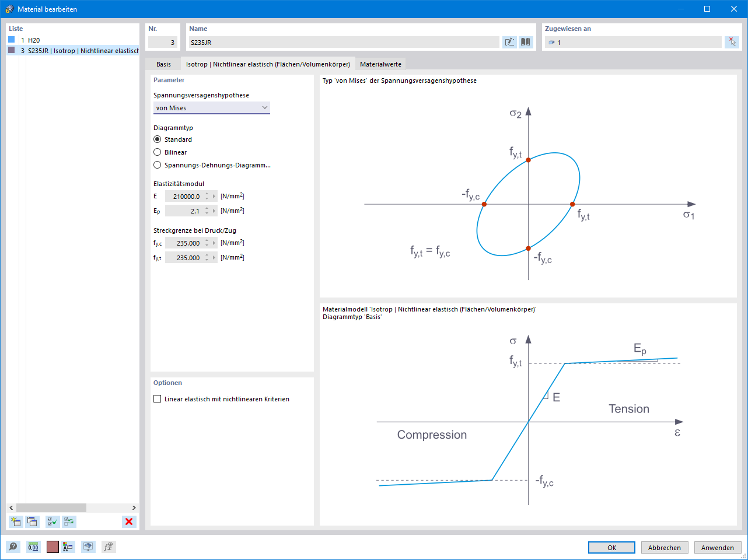This screenshot has height=560, width=748.
Task: Delete material with the red X icon
Action: click(x=128, y=521)
